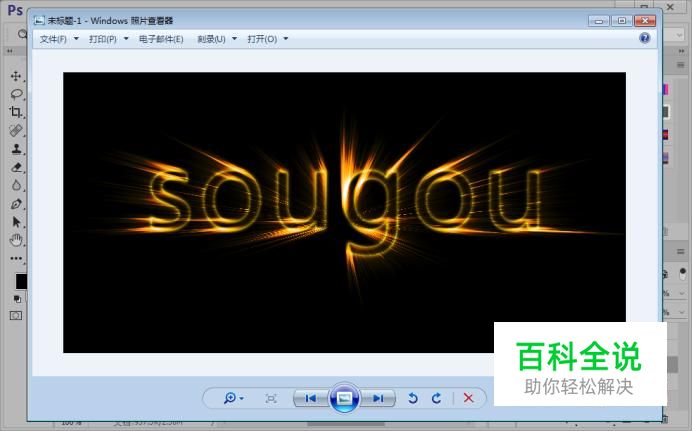Start the slideshow with center button

[x=344, y=398]
